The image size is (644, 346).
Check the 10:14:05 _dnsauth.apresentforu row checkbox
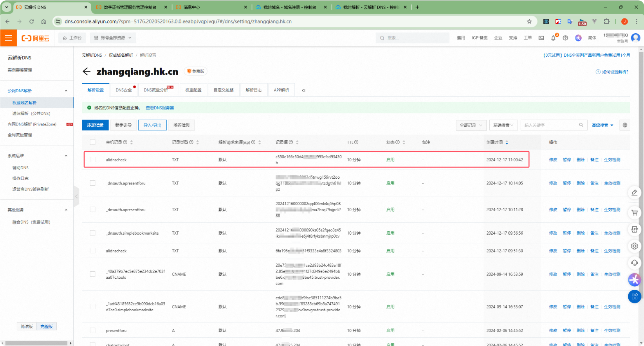pos(92,183)
